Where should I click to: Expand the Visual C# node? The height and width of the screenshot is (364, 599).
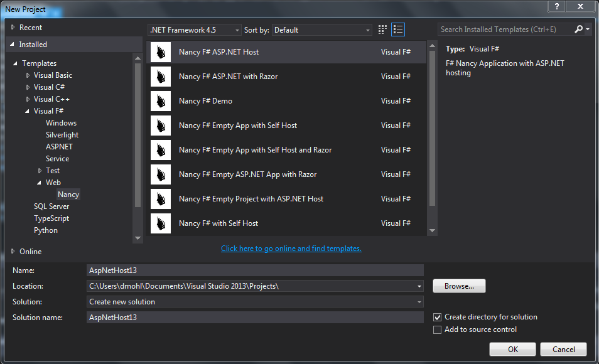[x=28, y=87]
